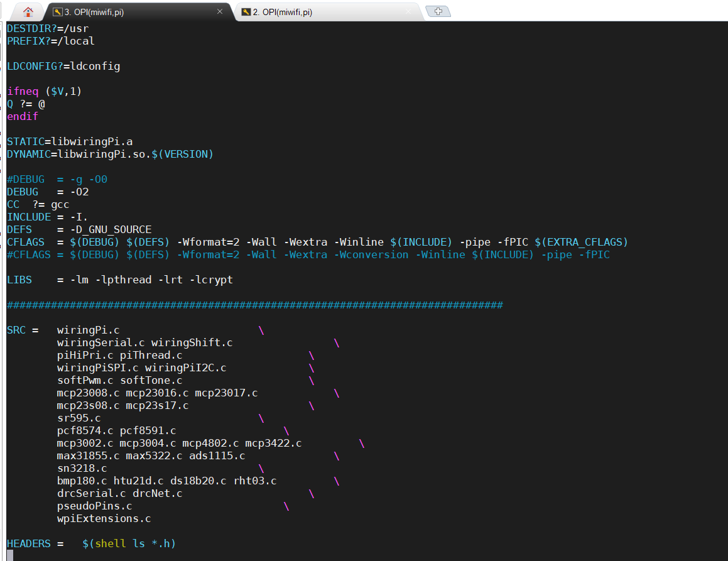Click piThread.c
Viewport: 728px width, 561px height.
coord(151,355)
